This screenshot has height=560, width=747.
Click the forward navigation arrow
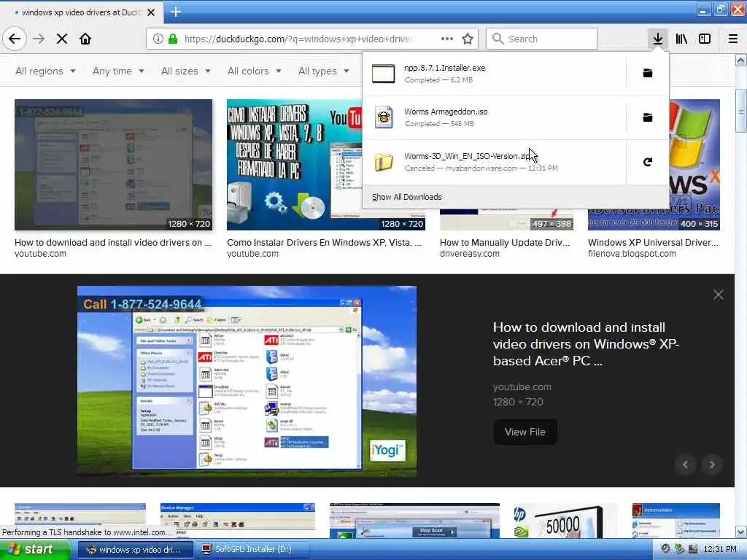coord(39,39)
